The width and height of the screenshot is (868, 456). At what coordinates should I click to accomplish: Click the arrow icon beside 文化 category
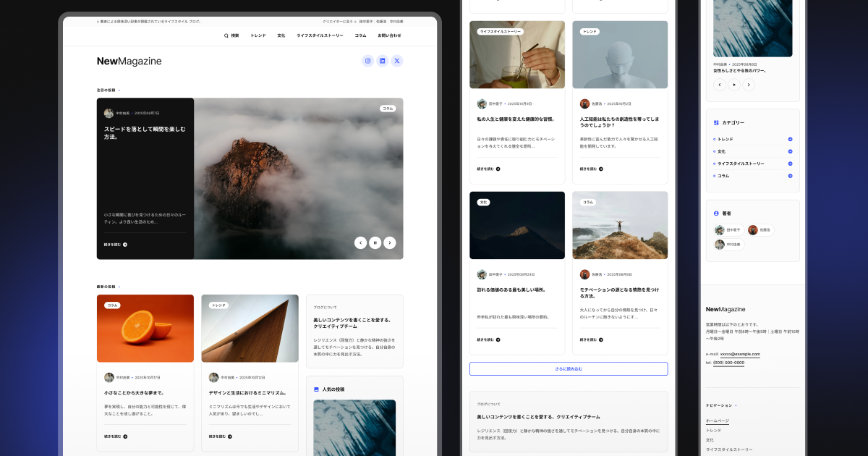790,151
